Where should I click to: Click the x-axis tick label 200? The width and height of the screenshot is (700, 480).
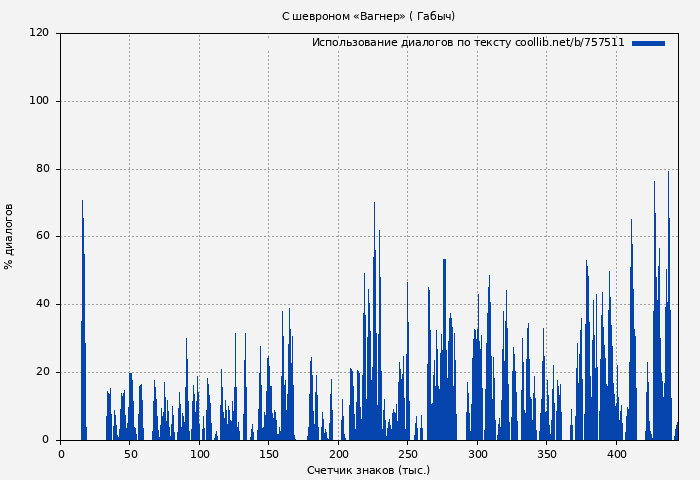pos(339,454)
